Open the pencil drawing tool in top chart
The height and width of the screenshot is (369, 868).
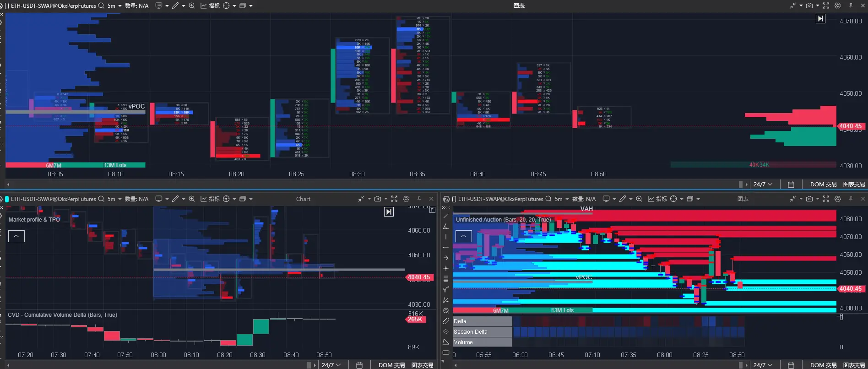pos(175,6)
